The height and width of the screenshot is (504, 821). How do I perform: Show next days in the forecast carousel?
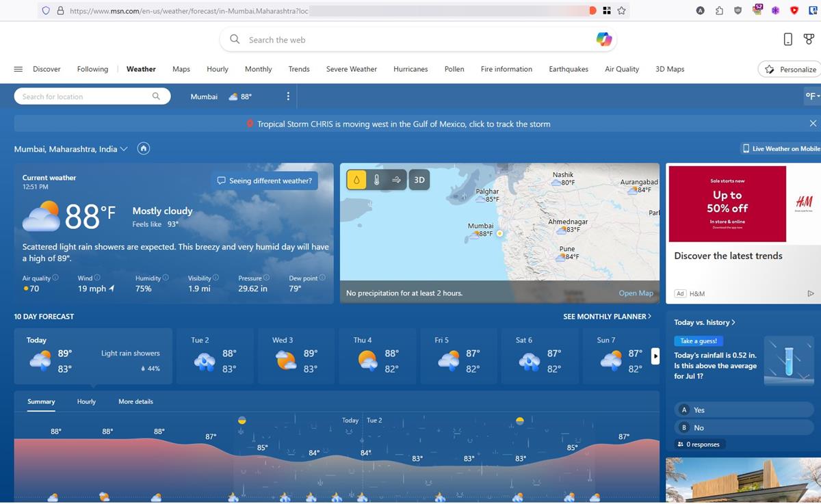click(x=655, y=356)
